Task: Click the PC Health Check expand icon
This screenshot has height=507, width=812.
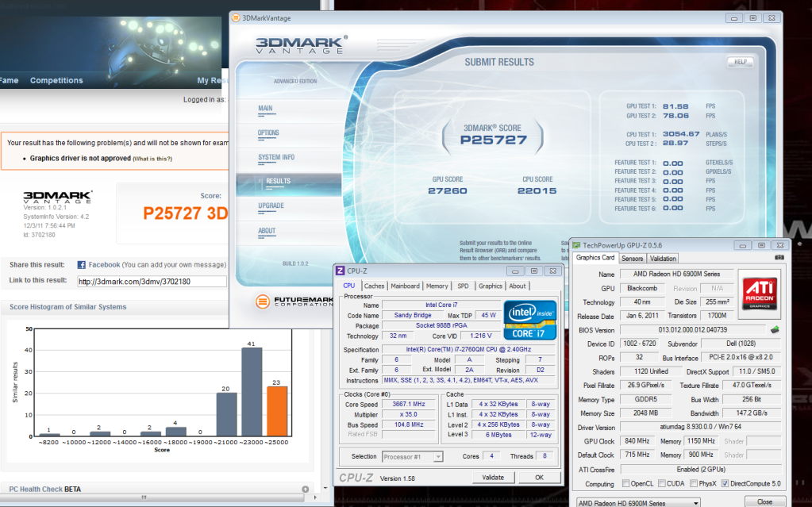Action: click(x=305, y=489)
